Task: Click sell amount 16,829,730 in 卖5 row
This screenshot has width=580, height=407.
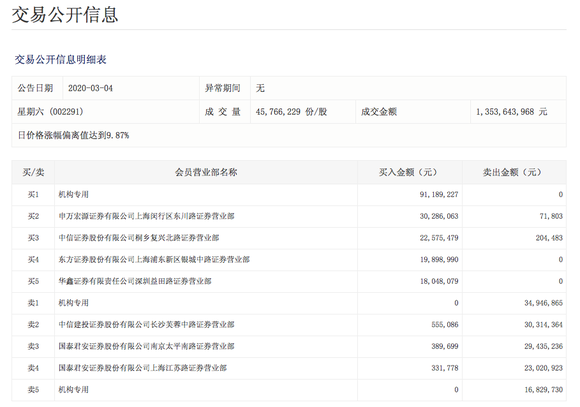Action: (x=543, y=390)
